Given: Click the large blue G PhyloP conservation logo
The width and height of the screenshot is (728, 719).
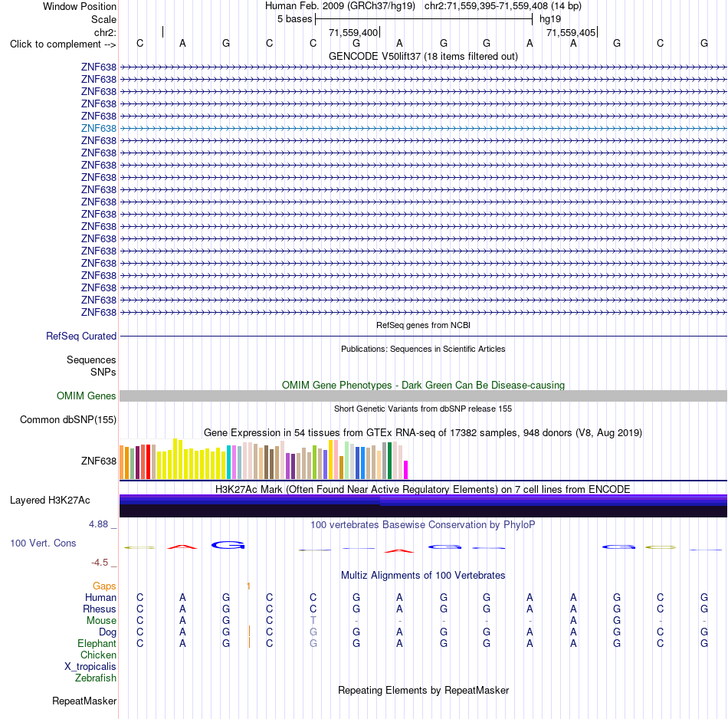Looking at the screenshot, I should point(228,545).
